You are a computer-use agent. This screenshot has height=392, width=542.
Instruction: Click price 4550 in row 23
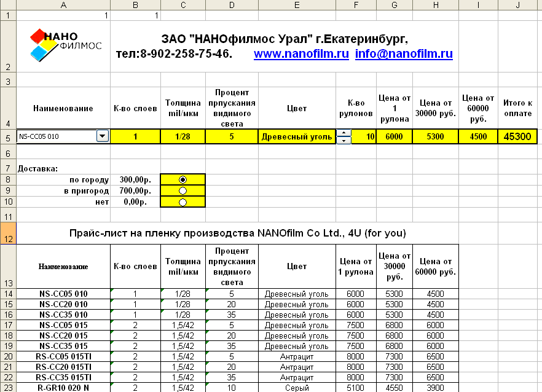pos(395,388)
